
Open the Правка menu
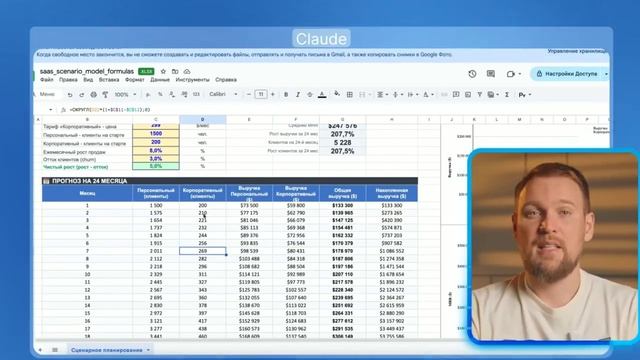click(x=68, y=80)
